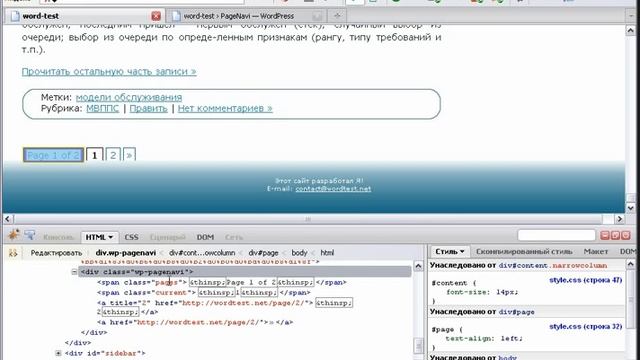640x360 pixels.
Task: Open Firebug in a new window
Action: tap(615, 235)
